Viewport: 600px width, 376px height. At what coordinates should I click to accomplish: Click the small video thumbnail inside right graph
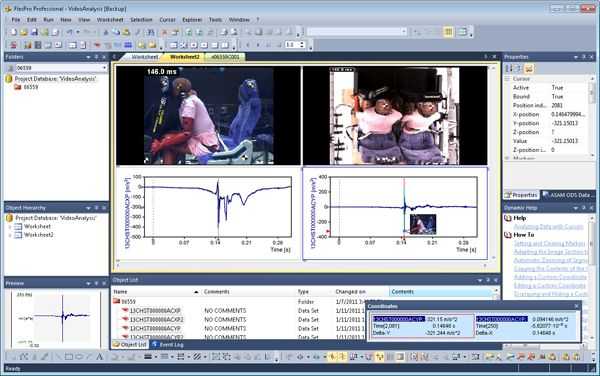click(x=423, y=224)
